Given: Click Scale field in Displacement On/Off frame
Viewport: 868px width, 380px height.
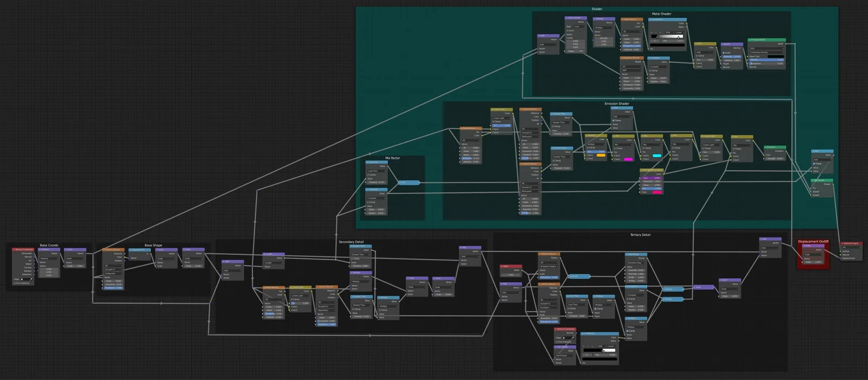Looking at the screenshot, I should pyautogui.click(x=813, y=262).
